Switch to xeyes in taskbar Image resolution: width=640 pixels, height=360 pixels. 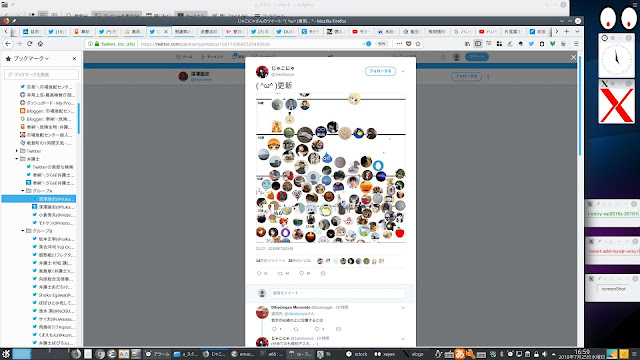tap(385, 354)
